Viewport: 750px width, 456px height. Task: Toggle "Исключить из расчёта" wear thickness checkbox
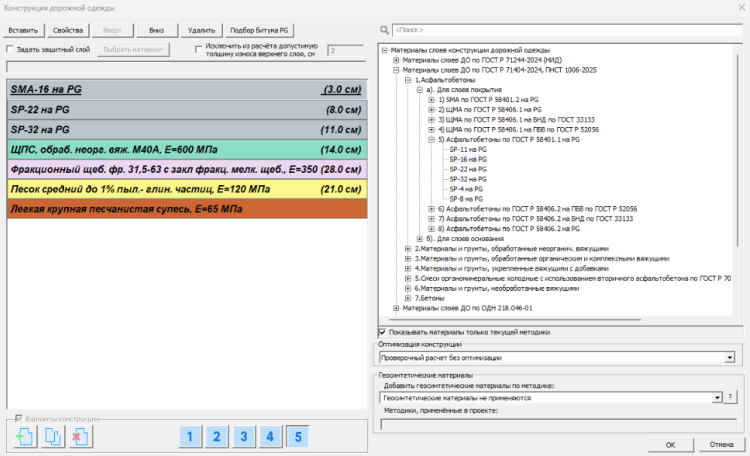199,48
